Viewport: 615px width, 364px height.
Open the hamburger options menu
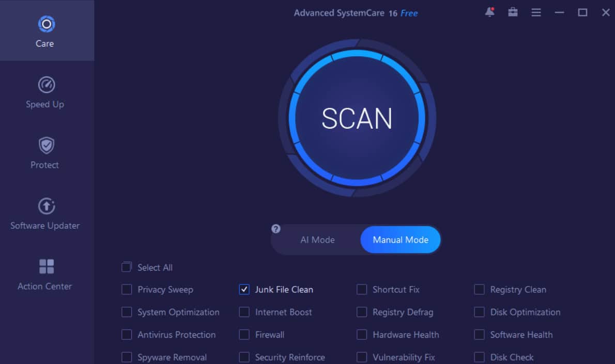click(536, 12)
